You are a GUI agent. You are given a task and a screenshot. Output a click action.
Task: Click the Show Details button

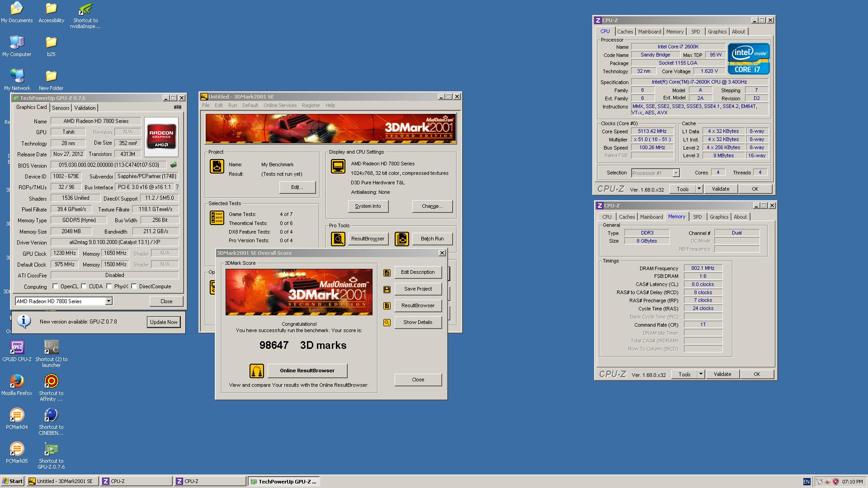click(418, 323)
